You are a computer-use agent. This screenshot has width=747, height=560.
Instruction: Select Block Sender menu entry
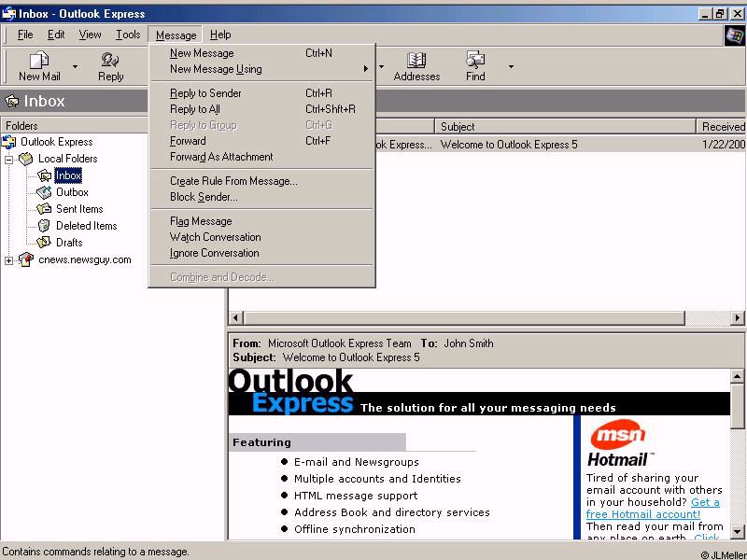pyautogui.click(x=204, y=197)
